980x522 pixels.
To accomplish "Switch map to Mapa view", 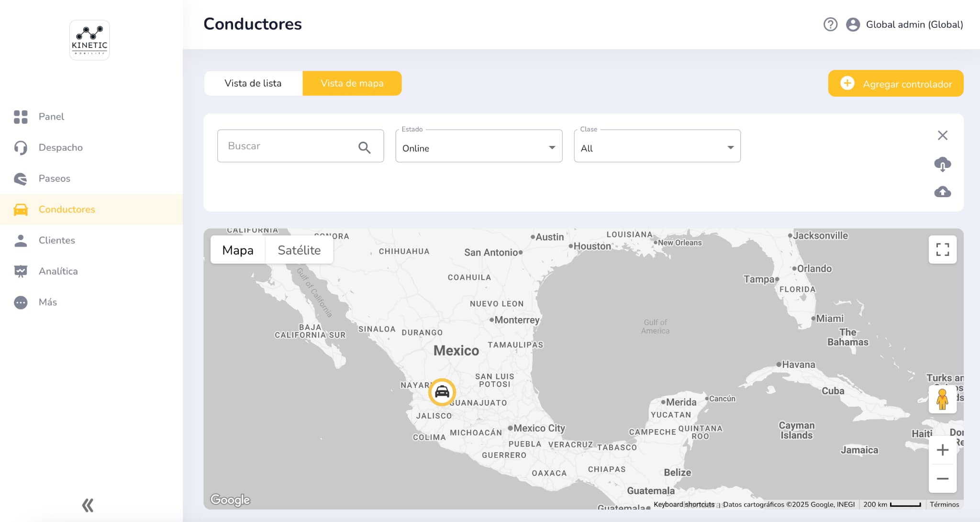I will tap(238, 250).
